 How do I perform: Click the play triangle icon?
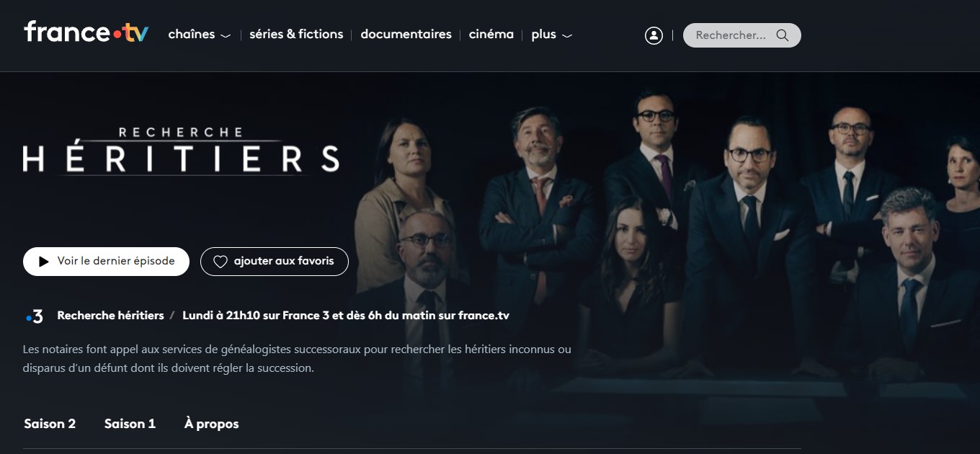click(44, 262)
